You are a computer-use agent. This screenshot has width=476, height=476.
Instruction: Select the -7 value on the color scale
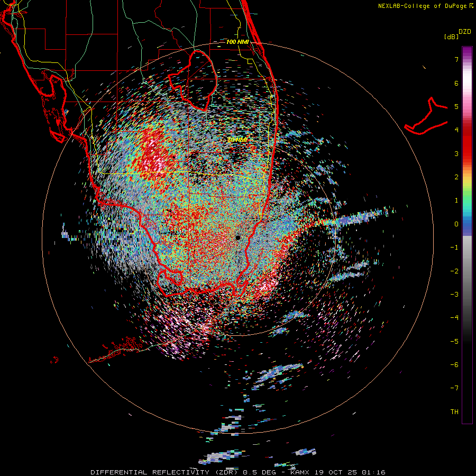(x=454, y=388)
